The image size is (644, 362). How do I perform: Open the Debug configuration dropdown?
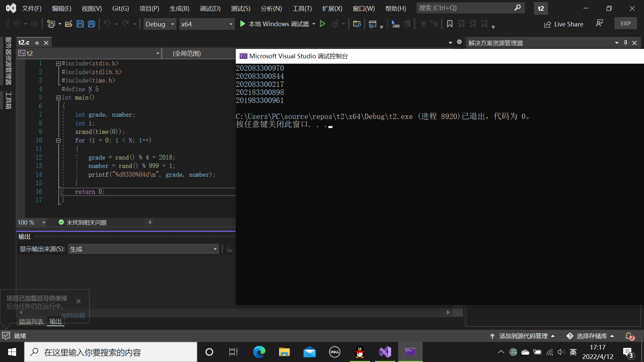point(172,24)
